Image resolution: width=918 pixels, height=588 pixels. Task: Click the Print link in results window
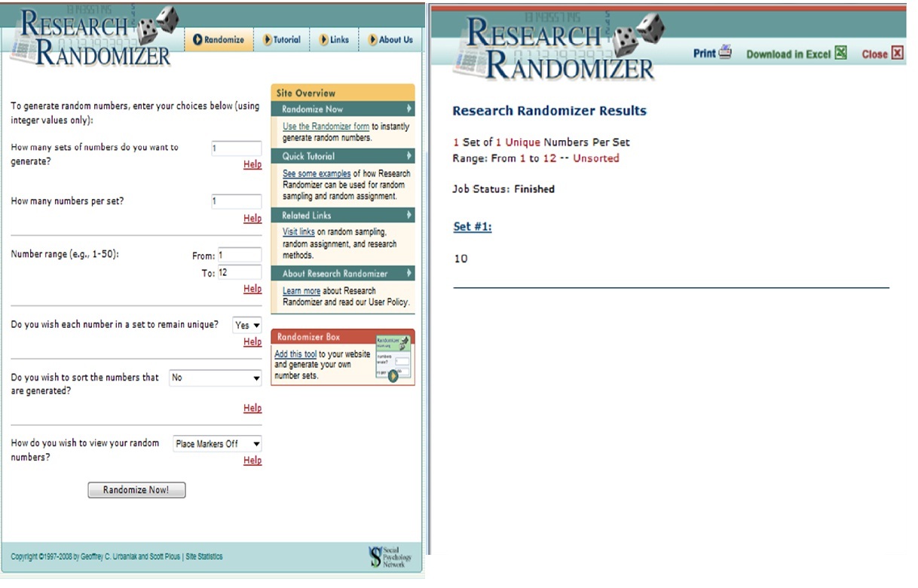pyautogui.click(x=704, y=54)
